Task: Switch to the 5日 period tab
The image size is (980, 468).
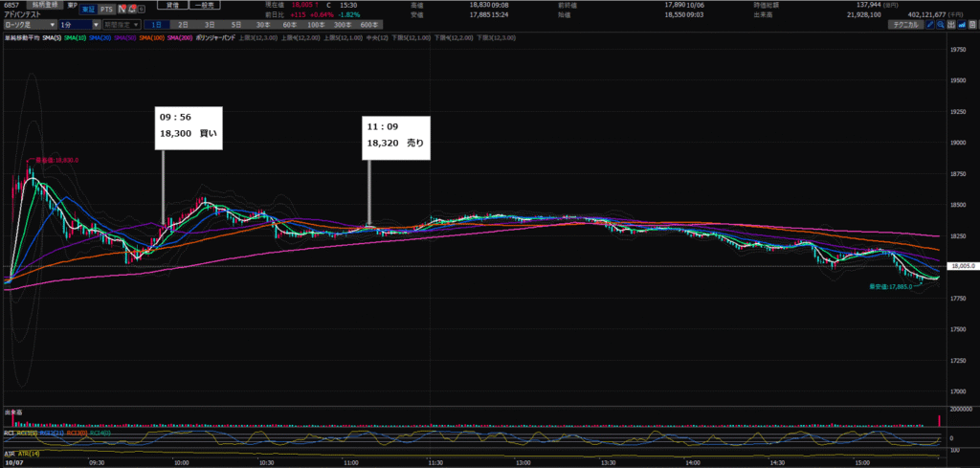Action: pyautogui.click(x=235, y=24)
